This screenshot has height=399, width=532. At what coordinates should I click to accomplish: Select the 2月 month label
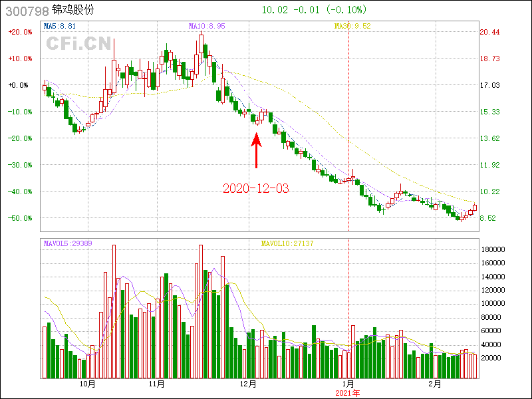point(434,384)
